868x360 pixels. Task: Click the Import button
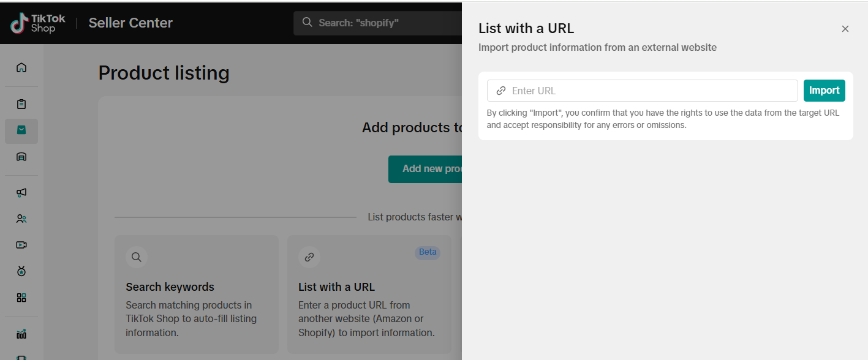tap(824, 91)
